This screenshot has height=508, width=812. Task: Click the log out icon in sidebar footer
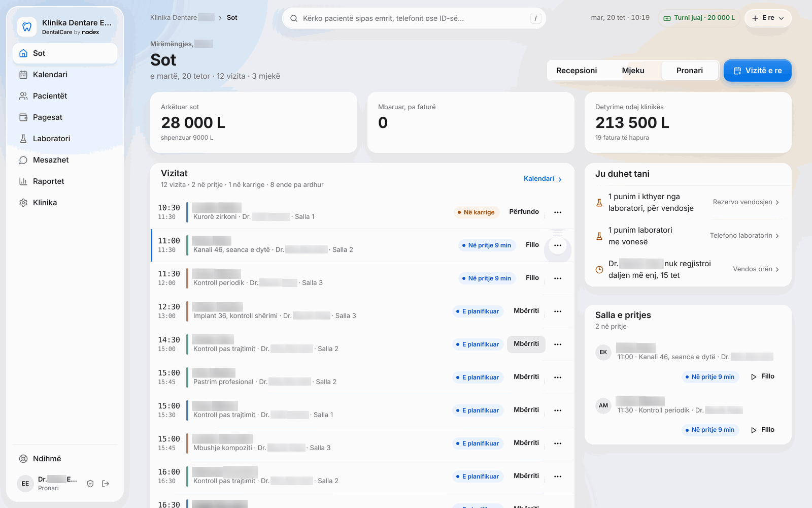point(106,484)
